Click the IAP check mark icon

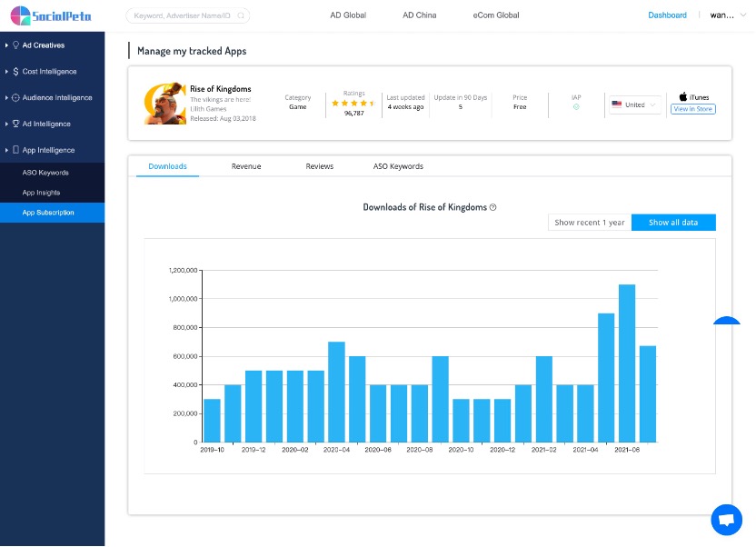tap(576, 107)
